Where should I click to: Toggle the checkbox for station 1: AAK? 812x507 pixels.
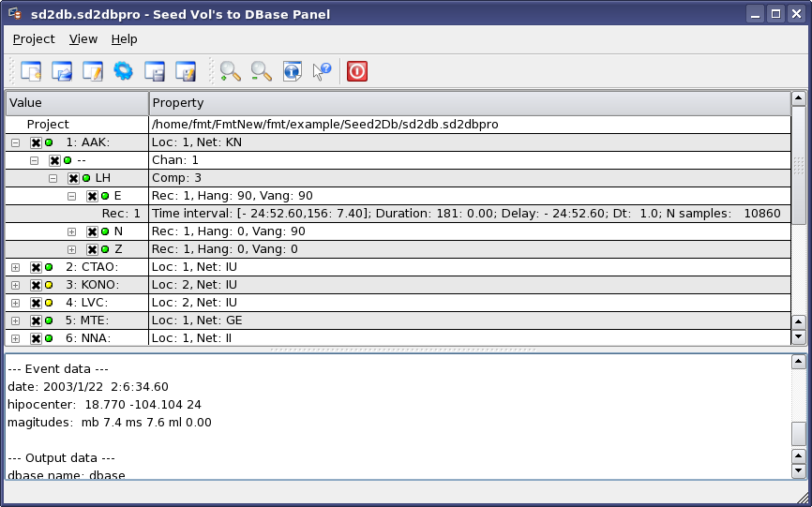tap(36, 142)
